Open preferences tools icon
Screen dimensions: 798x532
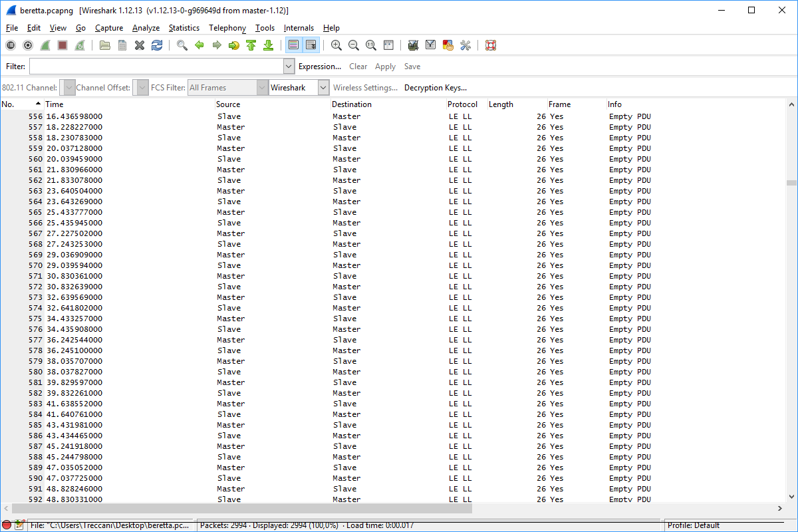pos(465,45)
